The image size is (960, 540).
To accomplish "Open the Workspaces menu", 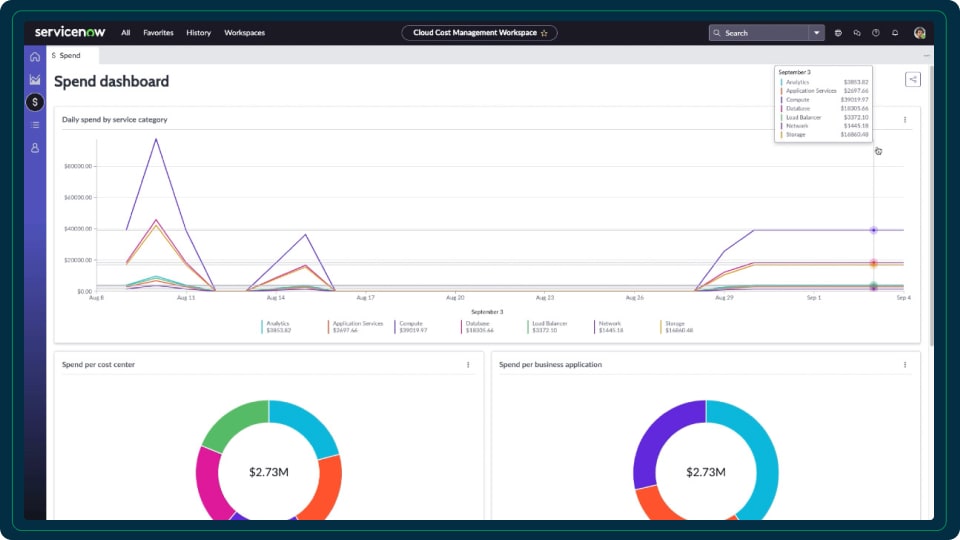I will click(244, 33).
